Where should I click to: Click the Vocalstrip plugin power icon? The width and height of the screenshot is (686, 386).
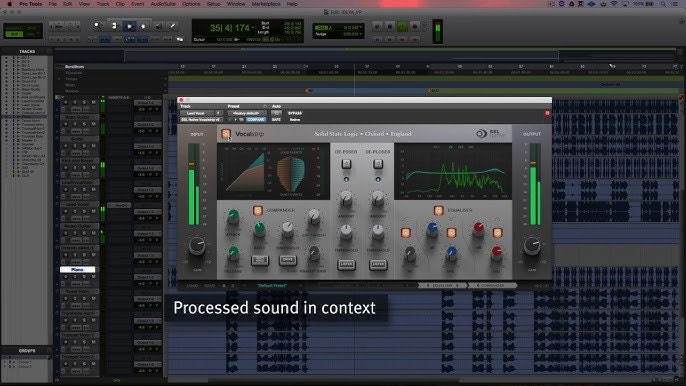pos(226,134)
